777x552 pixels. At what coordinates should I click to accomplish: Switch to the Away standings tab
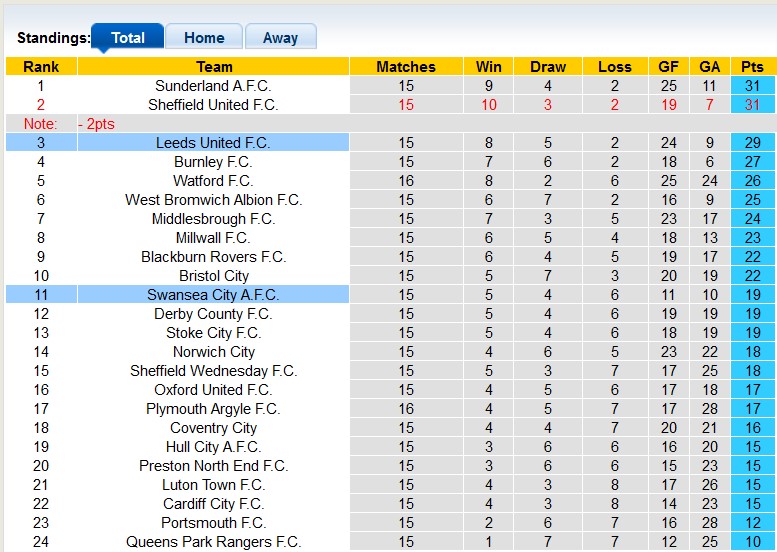pyautogui.click(x=280, y=38)
